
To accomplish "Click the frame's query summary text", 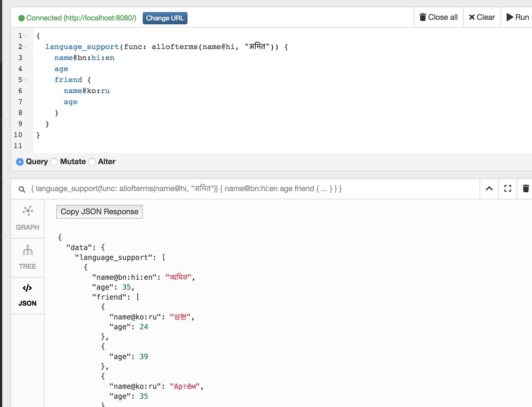I will [x=186, y=189].
